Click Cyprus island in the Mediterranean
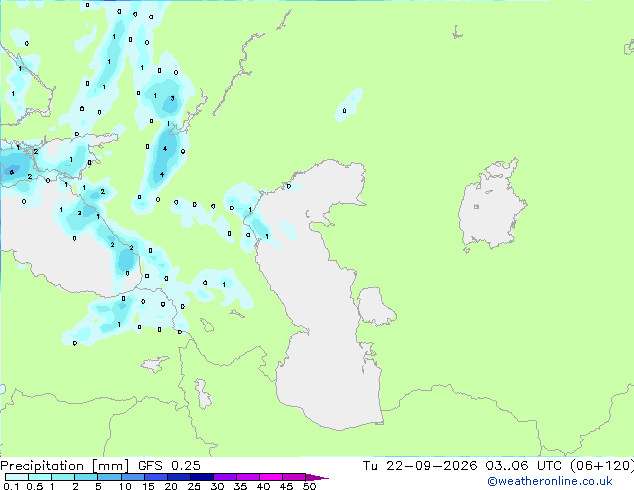 click(154, 364)
